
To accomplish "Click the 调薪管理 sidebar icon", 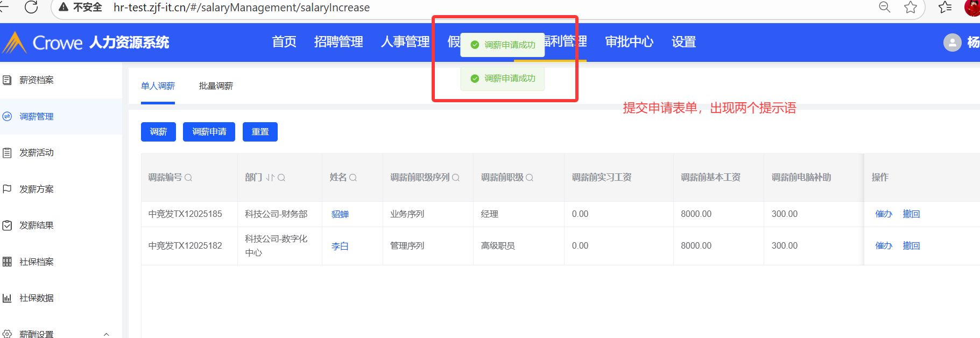I will 7,116.
